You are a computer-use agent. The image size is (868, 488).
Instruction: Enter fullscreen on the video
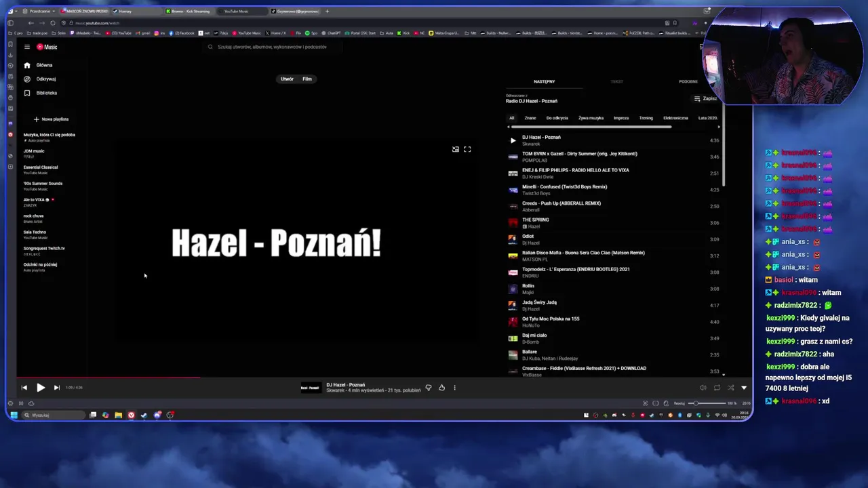pyautogui.click(x=467, y=149)
